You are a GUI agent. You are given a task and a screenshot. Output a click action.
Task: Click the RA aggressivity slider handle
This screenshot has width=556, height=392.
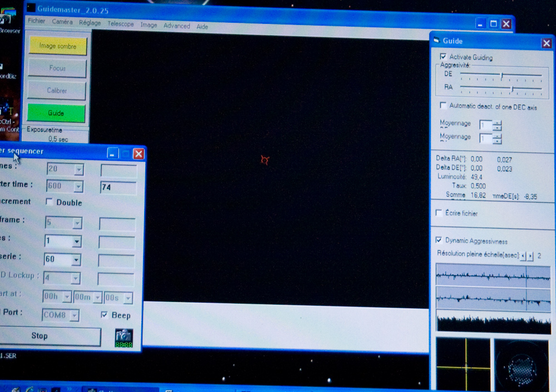click(x=512, y=89)
